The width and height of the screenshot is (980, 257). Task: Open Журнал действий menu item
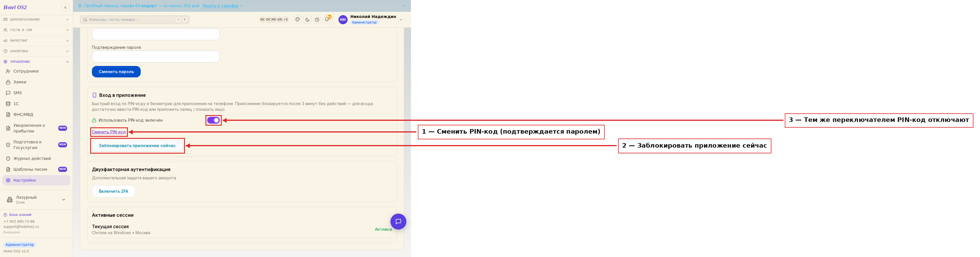(36, 159)
